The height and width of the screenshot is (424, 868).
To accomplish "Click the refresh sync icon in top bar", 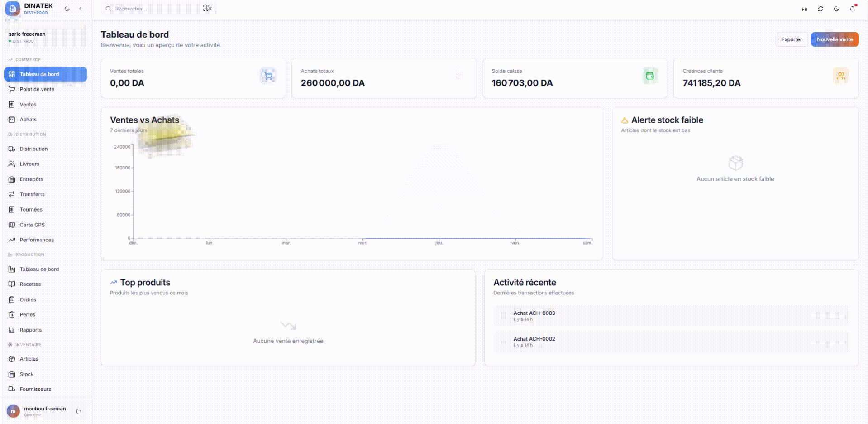I will click(x=820, y=9).
